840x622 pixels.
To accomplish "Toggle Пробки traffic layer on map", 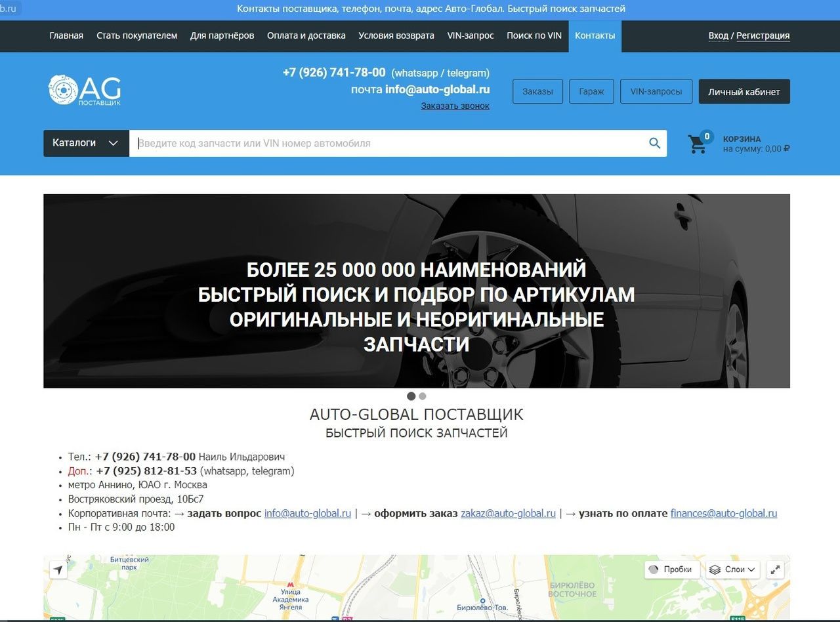I will [x=672, y=570].
